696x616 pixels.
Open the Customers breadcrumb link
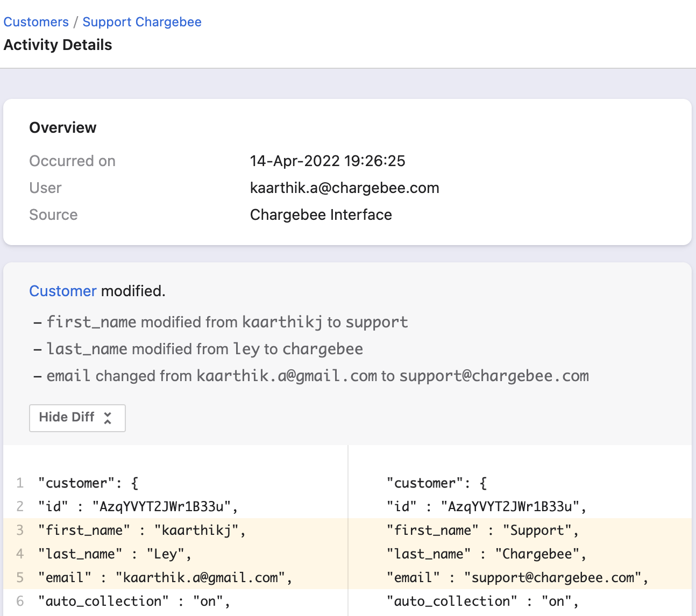(x=36, y=22)
